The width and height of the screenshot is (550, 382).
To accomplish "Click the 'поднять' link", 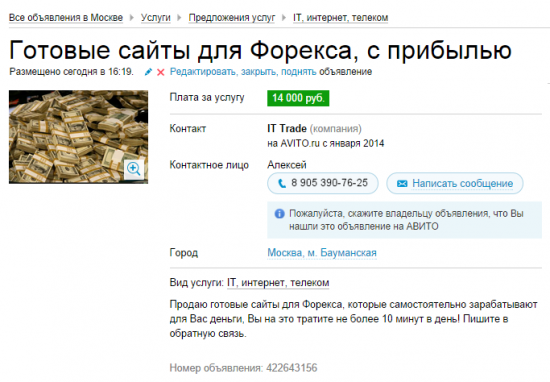I will click(299, 72).
